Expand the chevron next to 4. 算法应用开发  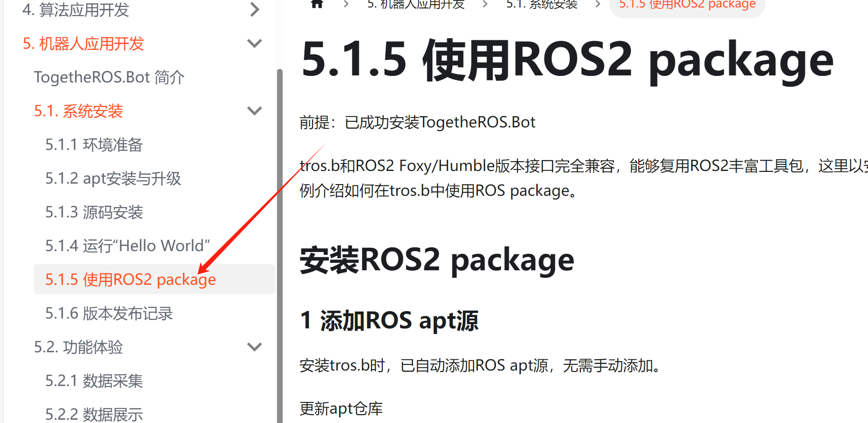(x=254, y=9)
